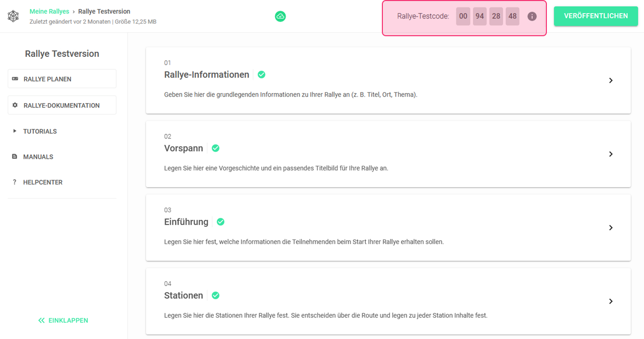Open the Rallye-Testcode info icon

click(x=532, y=16)
